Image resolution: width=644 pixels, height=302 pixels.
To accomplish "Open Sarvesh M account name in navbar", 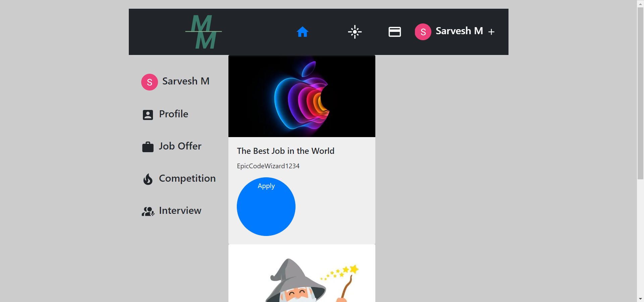I will 459,31.
